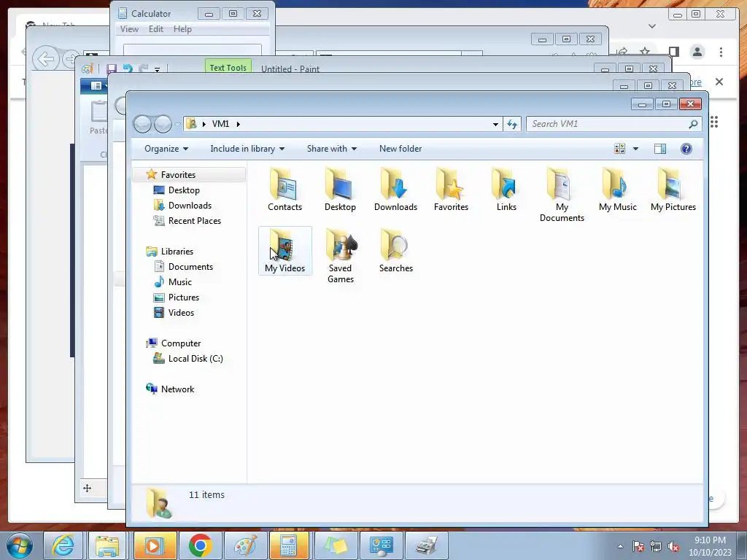Expand the breadcrumb arrow after VM1
The height and width of the screenshot is (560, 747).
point(239,124)
